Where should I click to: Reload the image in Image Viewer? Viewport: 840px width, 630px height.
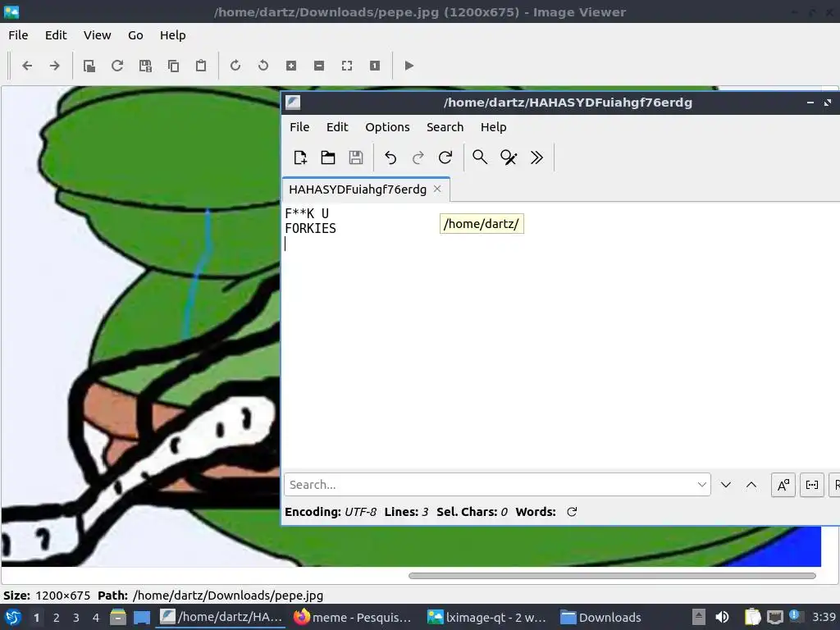117,66
